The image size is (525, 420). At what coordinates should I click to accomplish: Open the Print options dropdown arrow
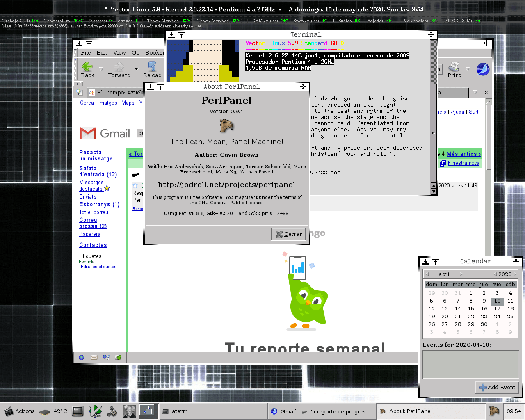[467, 69]
